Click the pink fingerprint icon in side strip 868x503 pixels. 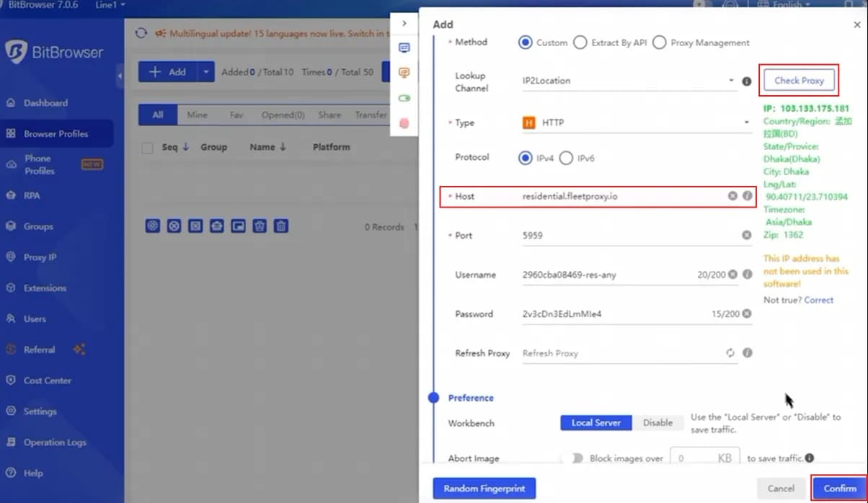pos(404,123)
